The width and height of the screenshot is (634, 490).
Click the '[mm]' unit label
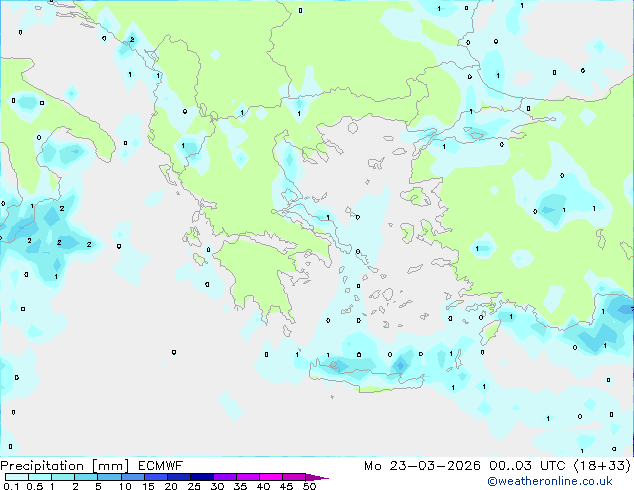click(x=110, y=466)
